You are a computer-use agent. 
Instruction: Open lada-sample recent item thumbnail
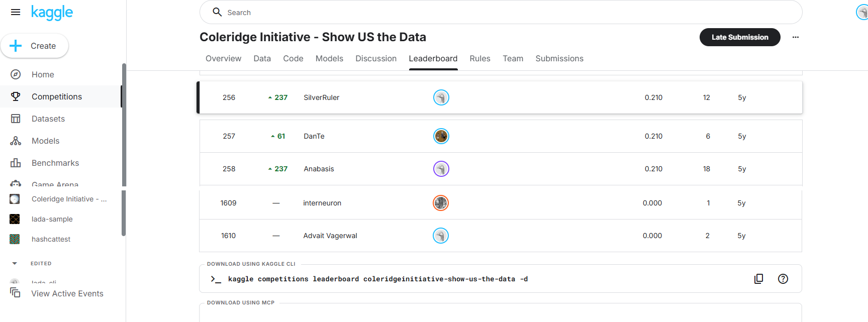point(15,219)
